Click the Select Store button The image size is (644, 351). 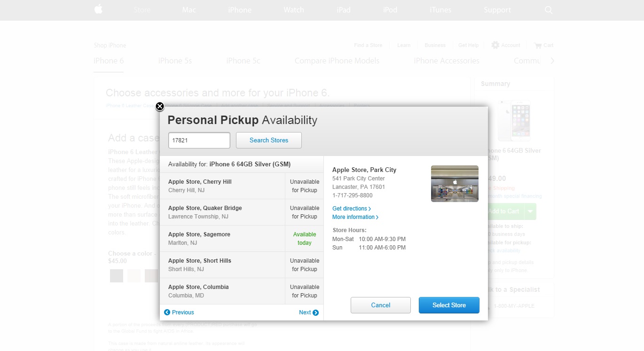pyautogui.click(x=449, y=305)
